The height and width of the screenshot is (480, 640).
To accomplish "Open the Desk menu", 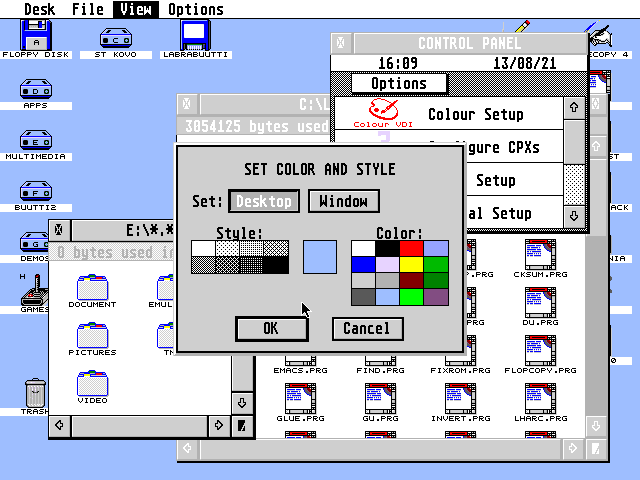I will pyautogui.click(x=39, y=9).
